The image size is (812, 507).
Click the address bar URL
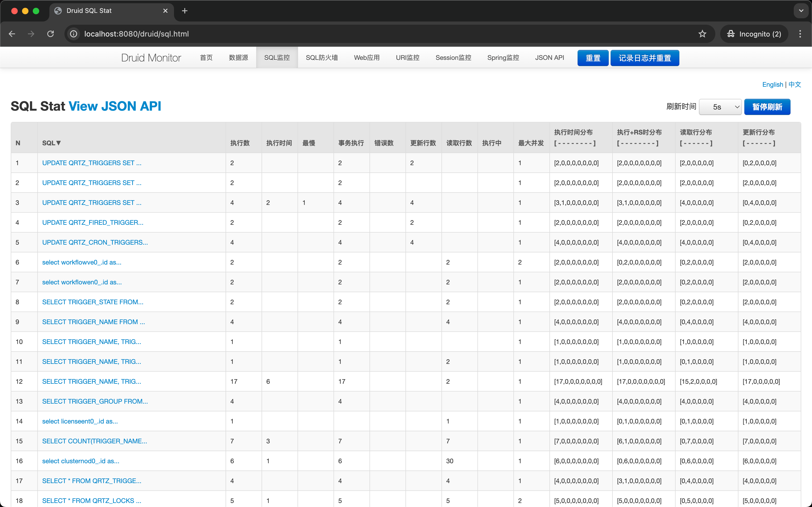[x=136, y=34]
